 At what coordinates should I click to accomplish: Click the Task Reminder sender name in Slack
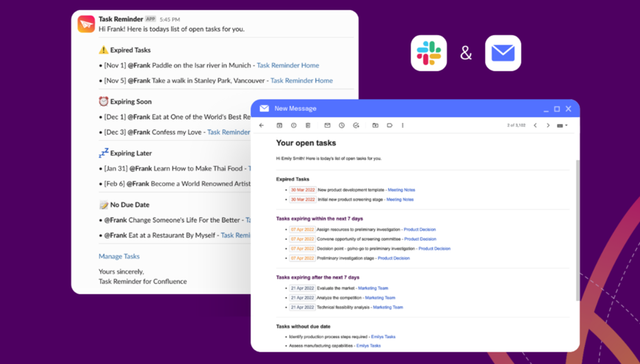point(121,19)
